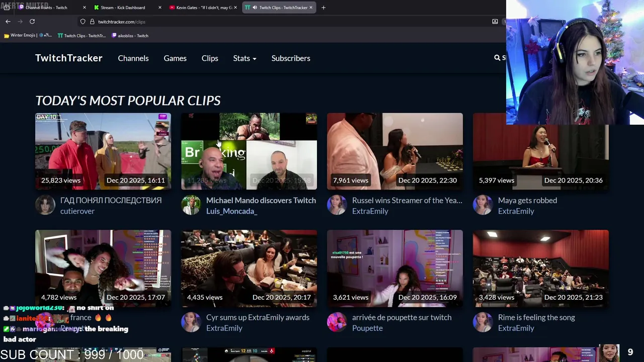Open Luis_Moncada_ channel avatar
The height and width of the screenshot is (362, 644).
(191, 205)
